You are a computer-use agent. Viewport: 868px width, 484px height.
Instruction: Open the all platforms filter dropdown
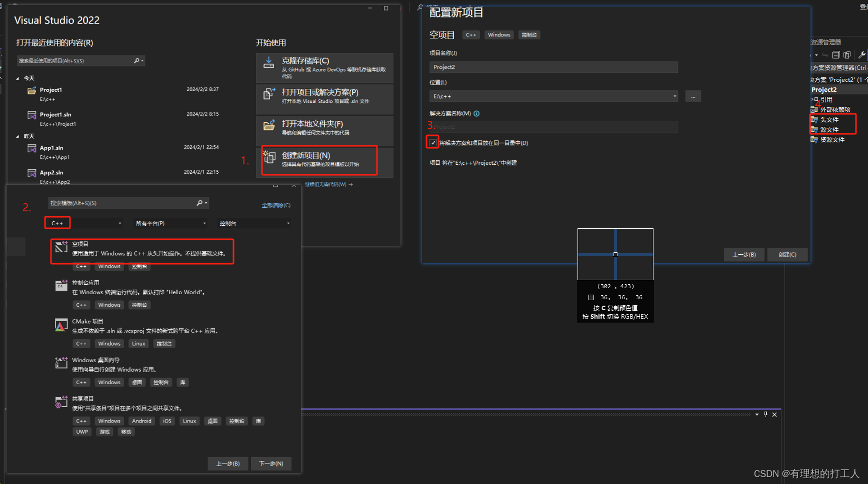click(x=170, y=223)
